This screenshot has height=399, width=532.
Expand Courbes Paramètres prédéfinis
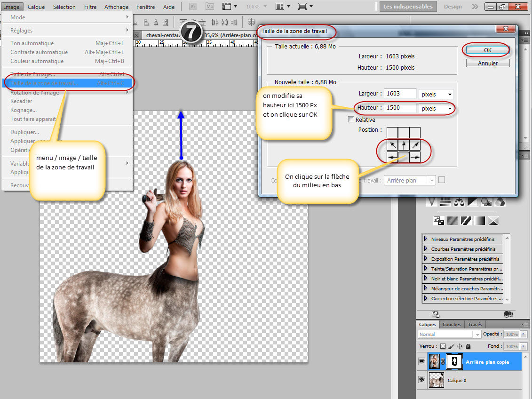click(426, 249)
